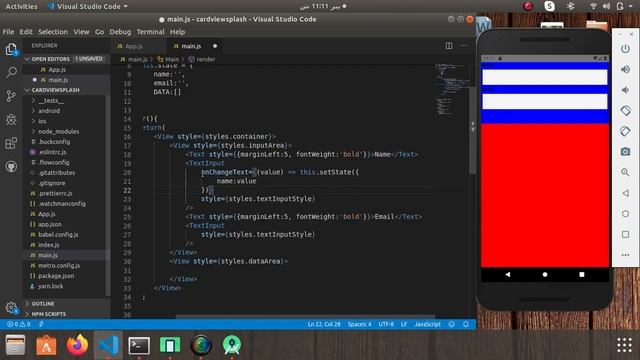This screenshot has width=640, height=360.
Task: Show applications grid in the dock
Action: pos(624,345)
